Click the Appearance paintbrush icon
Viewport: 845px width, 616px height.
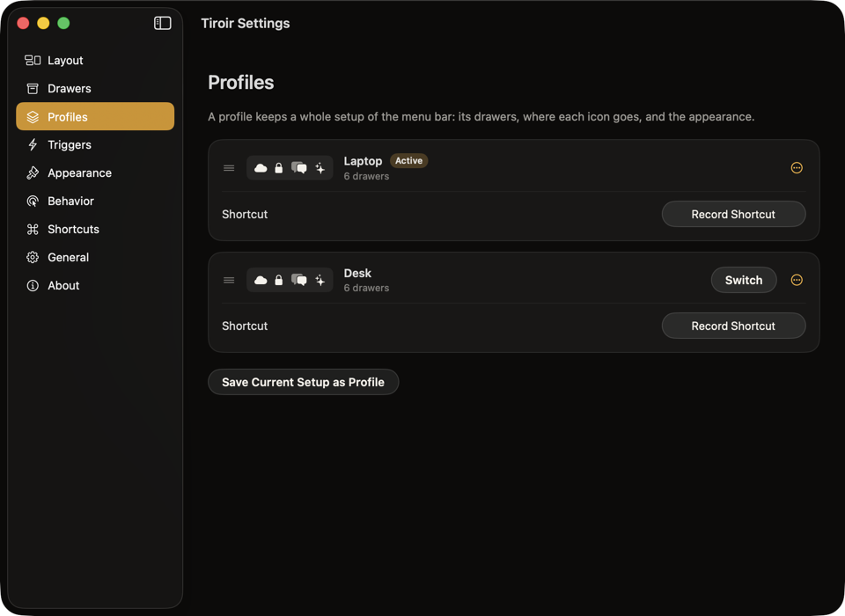(x=33, y=173)
